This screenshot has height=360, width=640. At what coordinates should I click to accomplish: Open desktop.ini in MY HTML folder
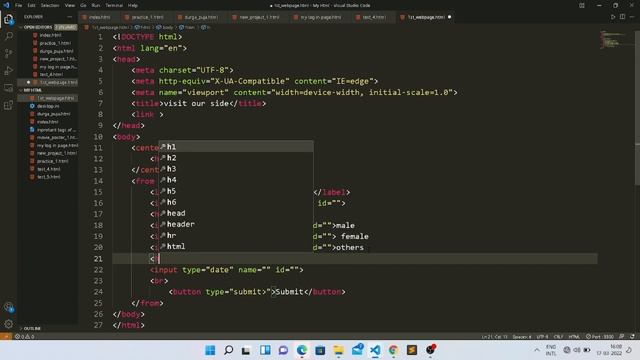pos(48,106)
